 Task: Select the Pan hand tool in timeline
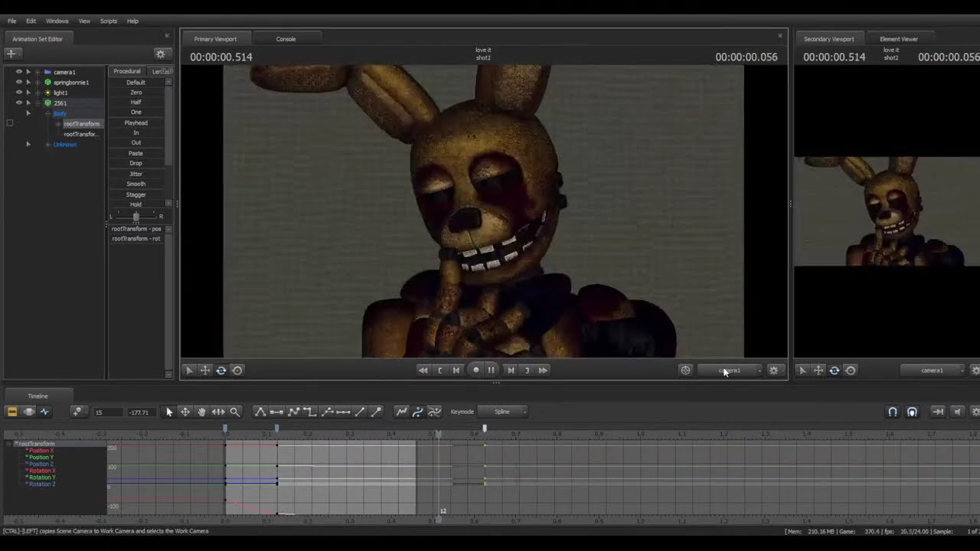click(x=201, y=412)
